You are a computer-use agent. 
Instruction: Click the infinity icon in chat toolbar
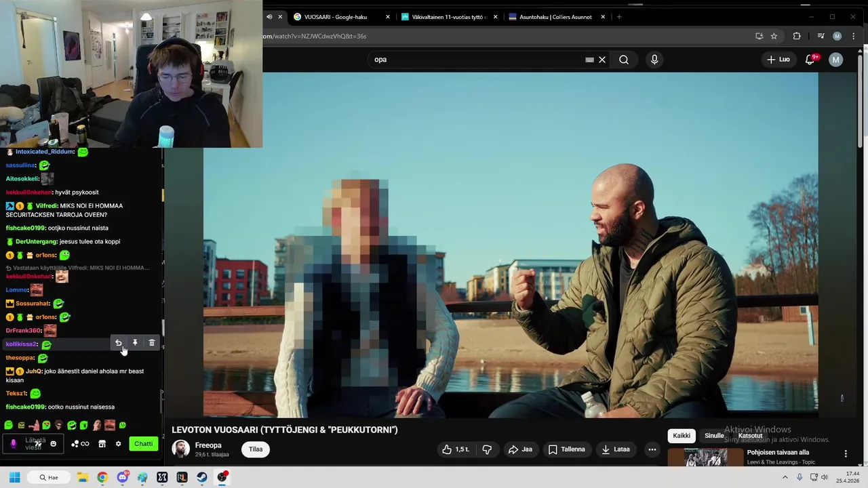tap(85, 444)
